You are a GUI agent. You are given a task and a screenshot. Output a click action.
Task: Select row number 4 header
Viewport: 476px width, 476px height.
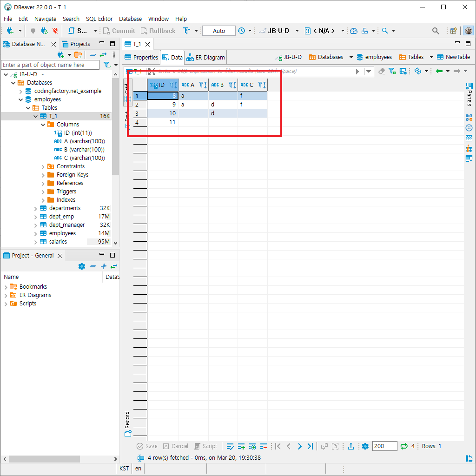pos(140,123)
